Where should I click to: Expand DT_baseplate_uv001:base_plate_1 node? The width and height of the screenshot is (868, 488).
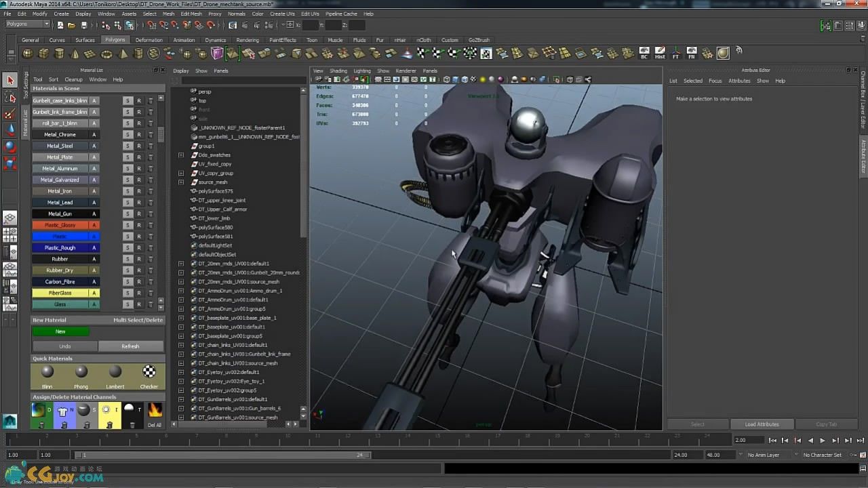point(181,318)
